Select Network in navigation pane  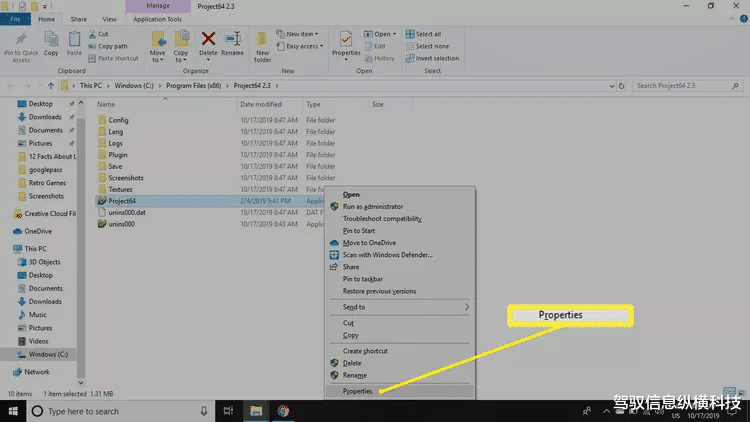(x=37, y=372)
